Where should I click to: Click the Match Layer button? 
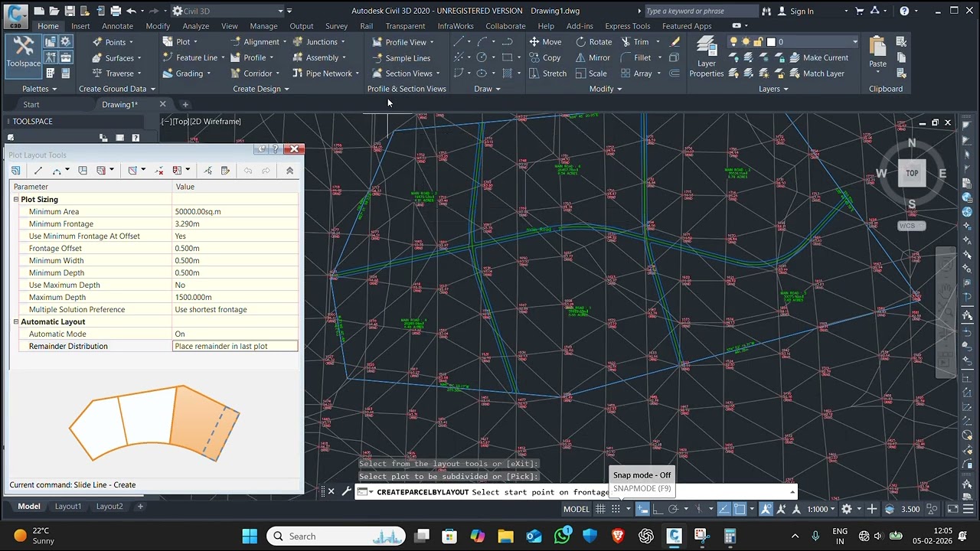coord(816,73)
